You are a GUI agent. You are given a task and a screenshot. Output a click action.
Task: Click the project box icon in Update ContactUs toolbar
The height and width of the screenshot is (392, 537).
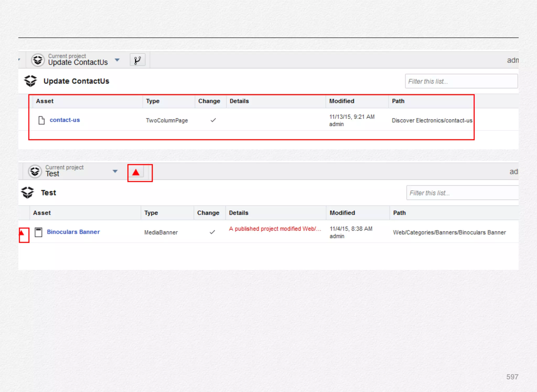[38, 60]
